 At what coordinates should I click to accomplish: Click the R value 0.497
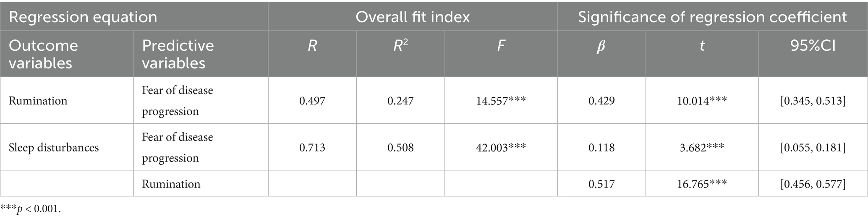tap(312, 101)
